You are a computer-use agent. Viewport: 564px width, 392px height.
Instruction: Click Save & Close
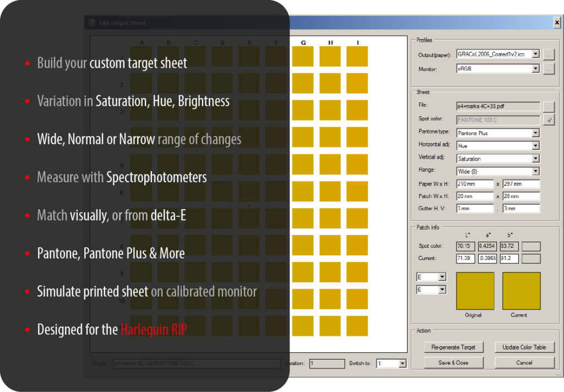point(453,362)
